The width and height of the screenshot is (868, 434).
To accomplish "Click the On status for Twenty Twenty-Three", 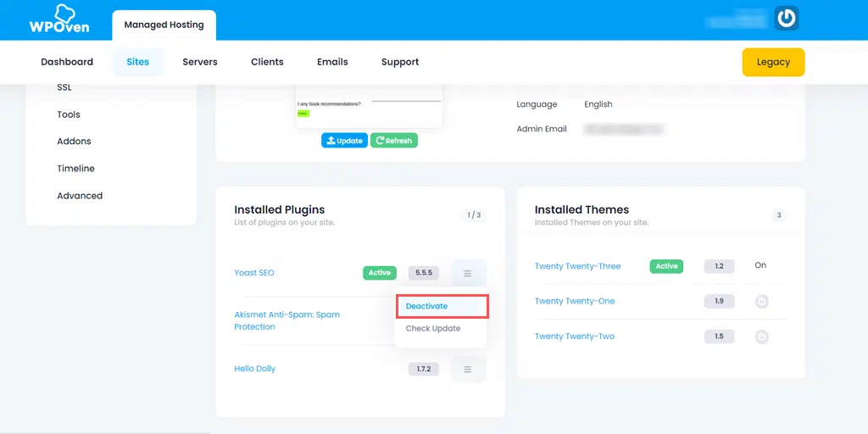I will 760,265.
